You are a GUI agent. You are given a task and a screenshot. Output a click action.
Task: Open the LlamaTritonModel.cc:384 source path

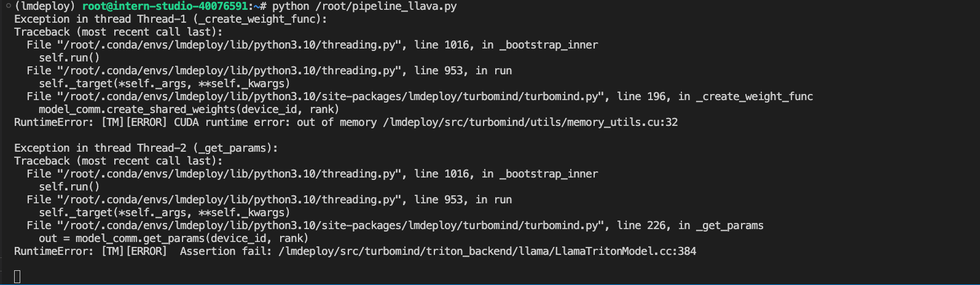click(x=487, y=251)
